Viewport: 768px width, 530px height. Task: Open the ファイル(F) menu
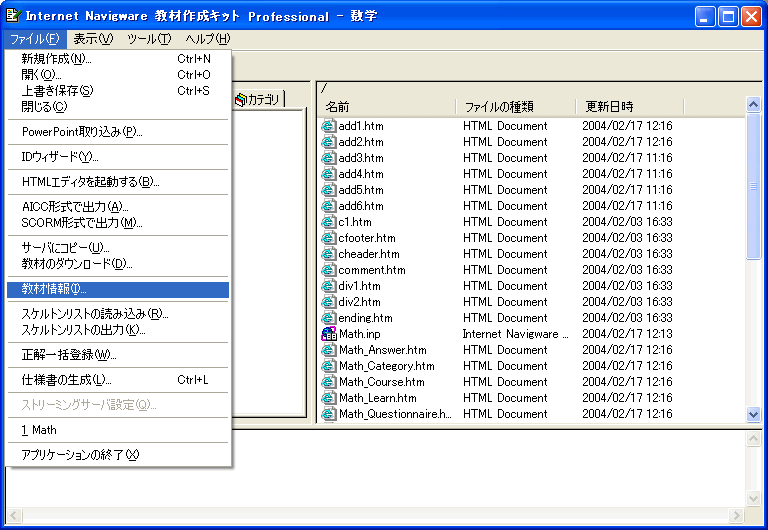tap(35, 39)
